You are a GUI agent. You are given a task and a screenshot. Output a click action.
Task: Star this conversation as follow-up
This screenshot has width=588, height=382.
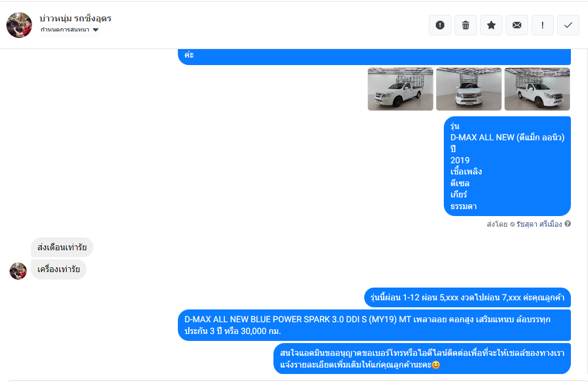(491, 25)
